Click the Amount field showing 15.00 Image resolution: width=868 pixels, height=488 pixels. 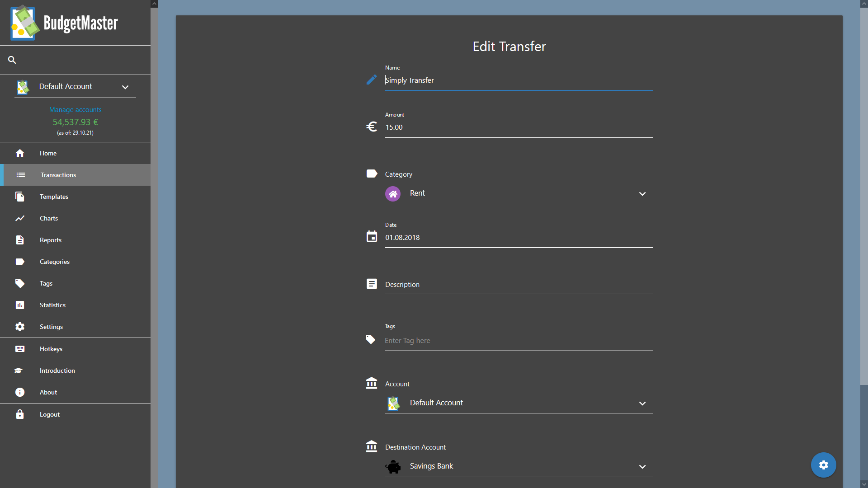click(519, 127)
